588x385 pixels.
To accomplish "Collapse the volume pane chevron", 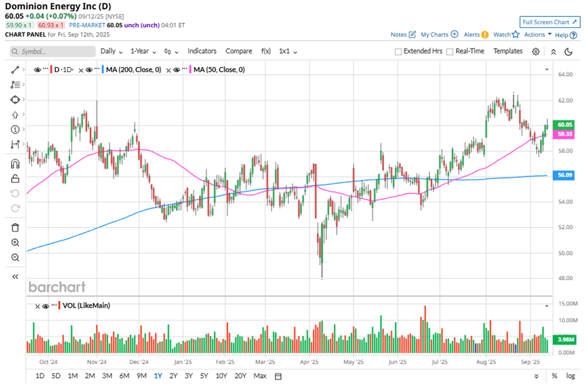I will pos(547,306).
